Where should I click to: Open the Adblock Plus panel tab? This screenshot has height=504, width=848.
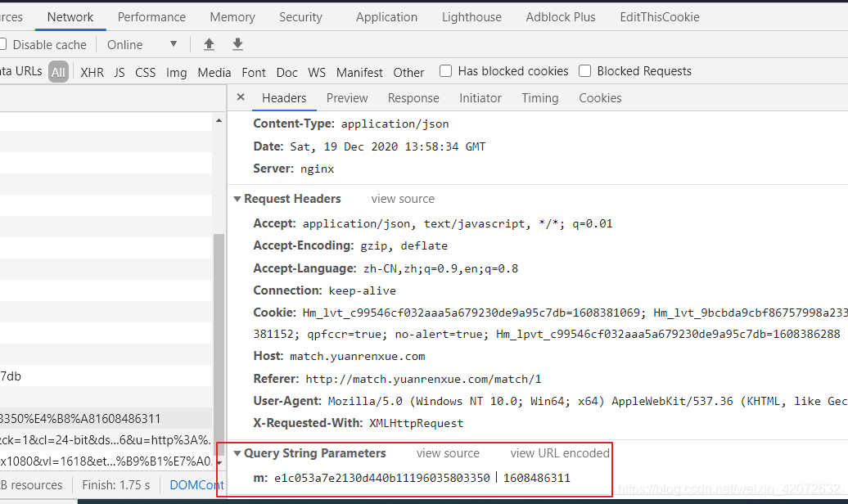[x=561, y=16]
